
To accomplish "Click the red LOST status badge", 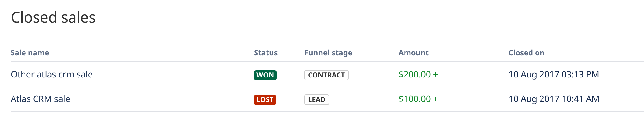I will coord(265,99).
